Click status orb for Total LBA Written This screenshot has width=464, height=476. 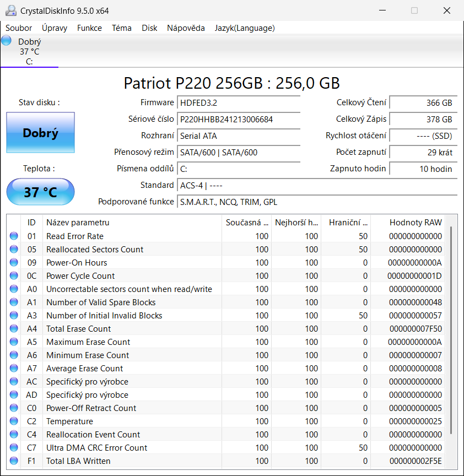[14, 461]
